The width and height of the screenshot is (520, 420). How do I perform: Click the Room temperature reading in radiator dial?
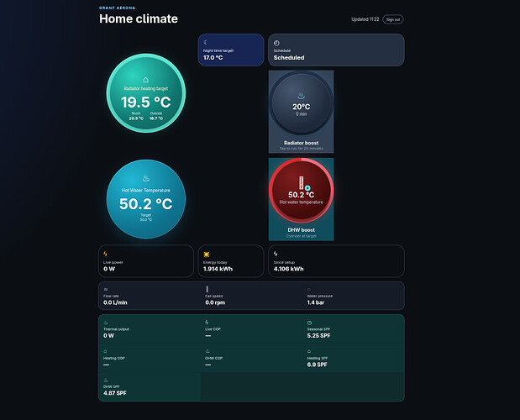pos(136,116)
